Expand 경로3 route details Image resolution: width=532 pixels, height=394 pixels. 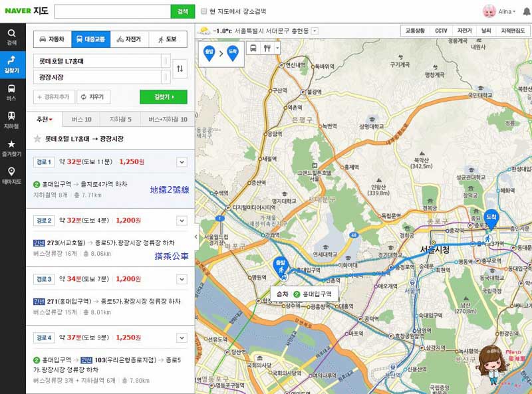(x=182, y=280)
